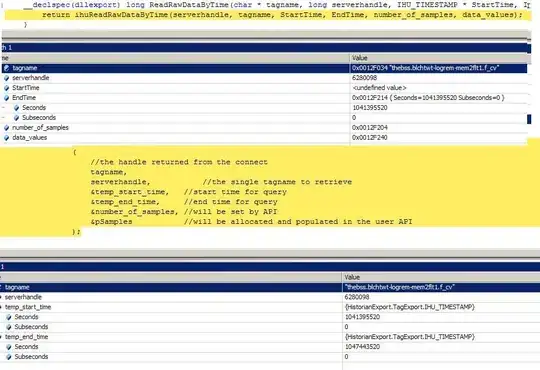Screen dimensions: 540x370
Task: Select the Subseconds entry under temp_end_time
Action: tap(31, 357)
